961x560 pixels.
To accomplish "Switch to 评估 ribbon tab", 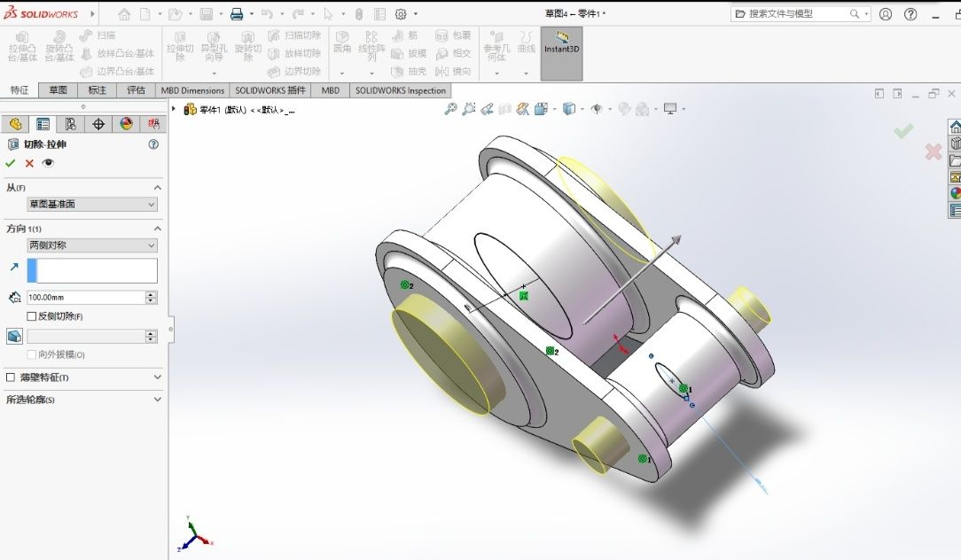I will click(136, 90).
